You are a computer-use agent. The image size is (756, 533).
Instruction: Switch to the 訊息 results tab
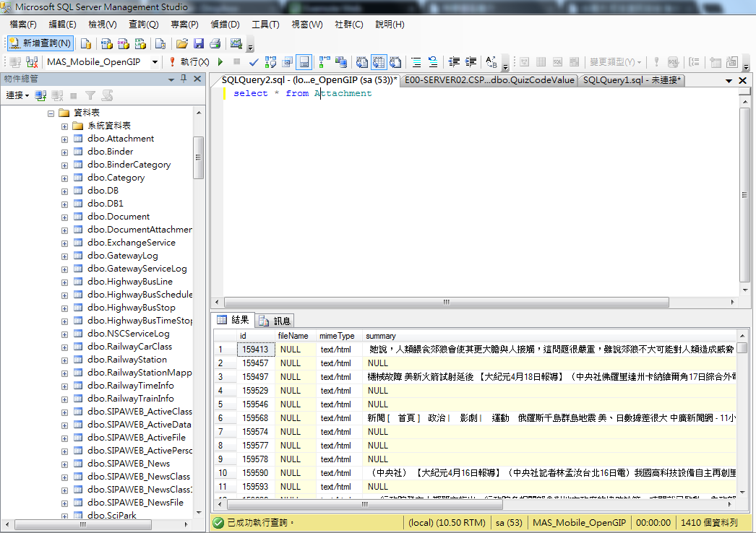pos(275,321)
